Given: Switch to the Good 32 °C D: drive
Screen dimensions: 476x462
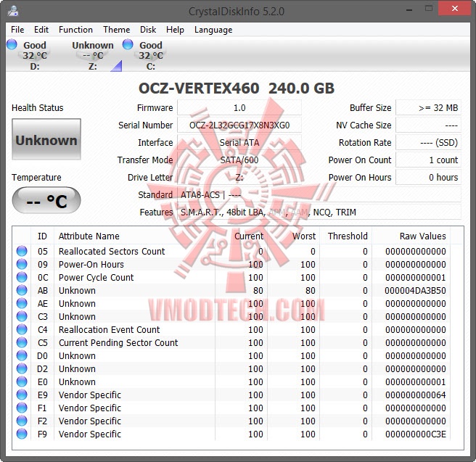Looking at the screenshot, I should (x=35, y=56).
